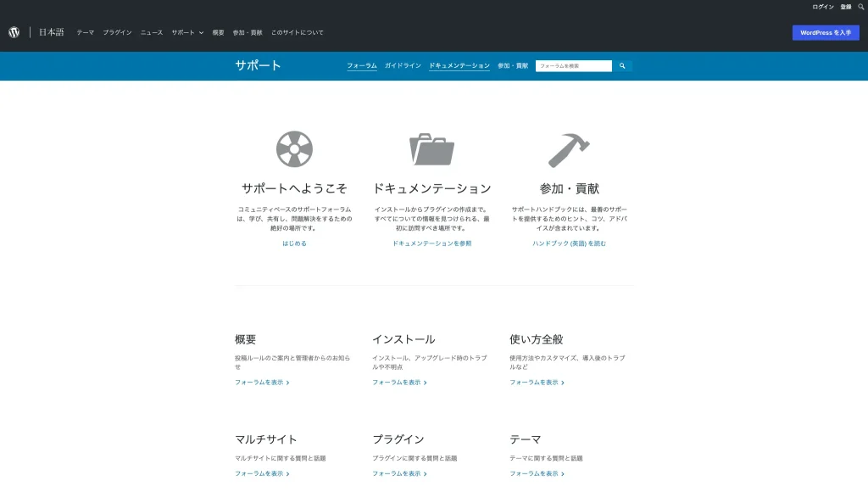The height and width of the screenshot is (492, 868).
Task: Select ドキュメンテーション in the blue support bar
Action: 459,65
